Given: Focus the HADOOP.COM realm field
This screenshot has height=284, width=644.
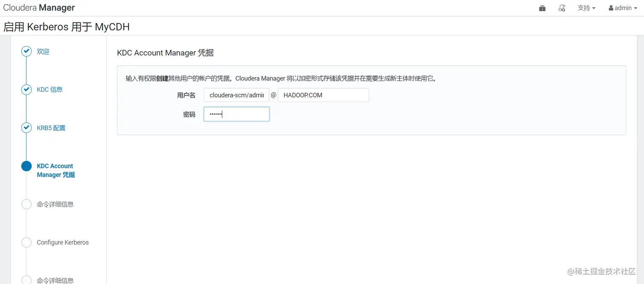Looking at the screenshot, I should [x=323, y=95].
